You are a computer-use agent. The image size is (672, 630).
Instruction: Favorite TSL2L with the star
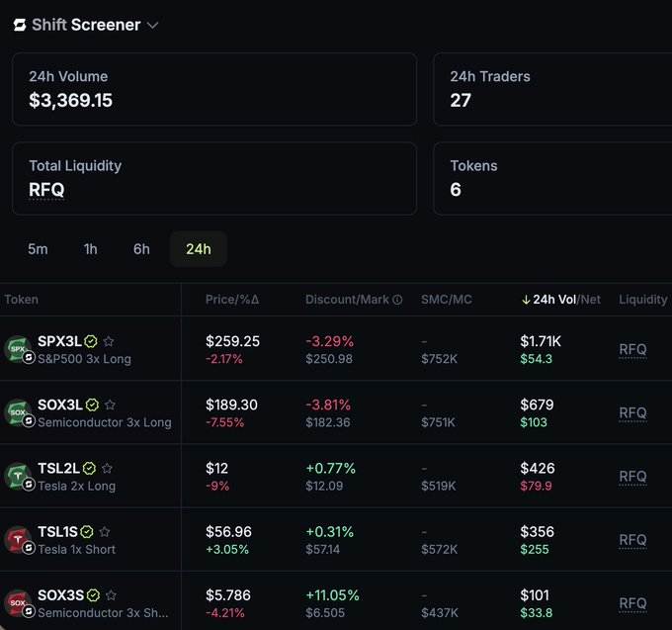tap(107, 469)
